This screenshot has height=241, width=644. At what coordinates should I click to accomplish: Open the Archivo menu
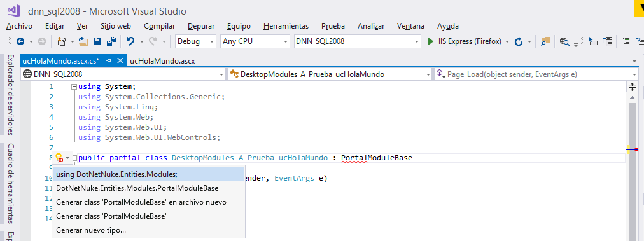(19, 26)
